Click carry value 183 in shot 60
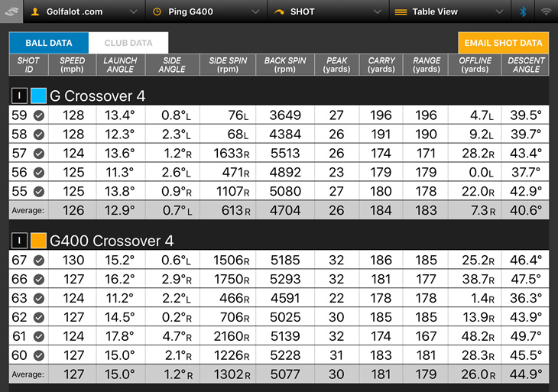Image resolution: width=558 pixels, height=392 pixels. 381,355
